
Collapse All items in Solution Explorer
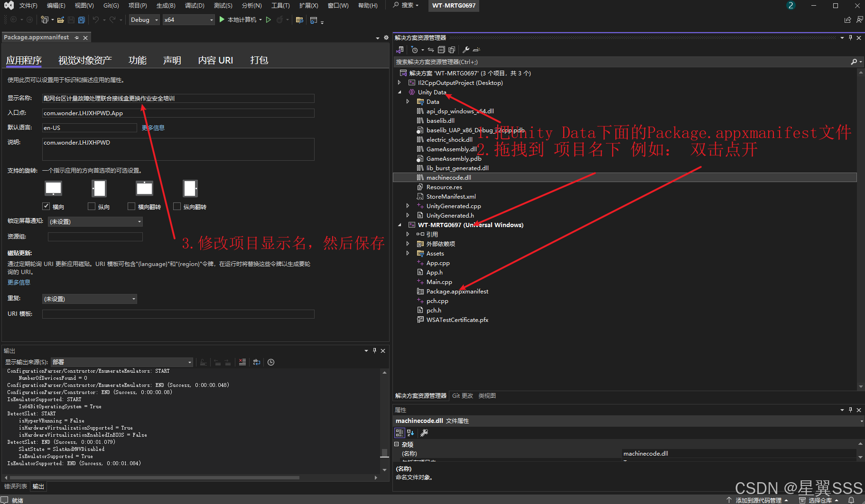[441, 49]
